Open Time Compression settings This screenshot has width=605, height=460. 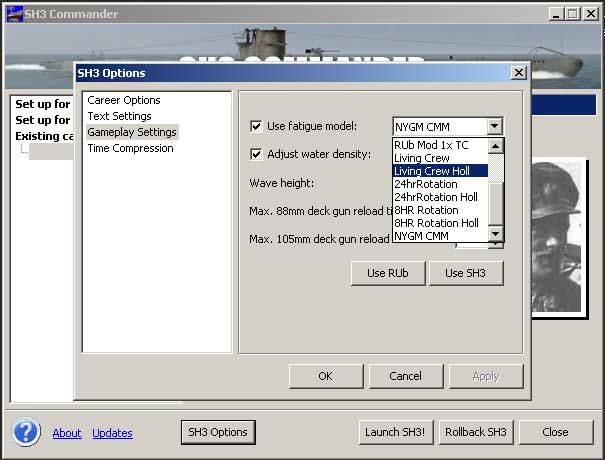pos(130,148)
